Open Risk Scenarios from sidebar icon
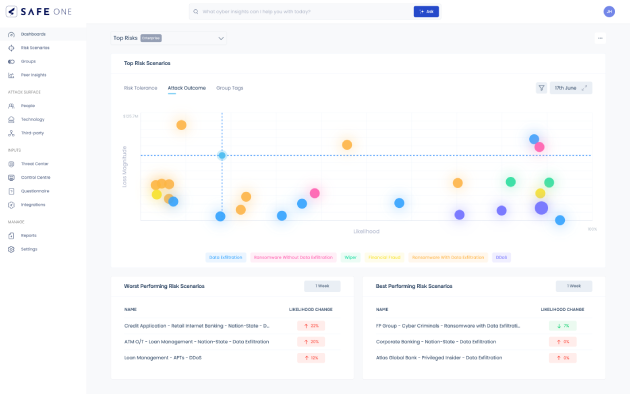The height and width of the screenshot is (394, 630). [11, 48]
